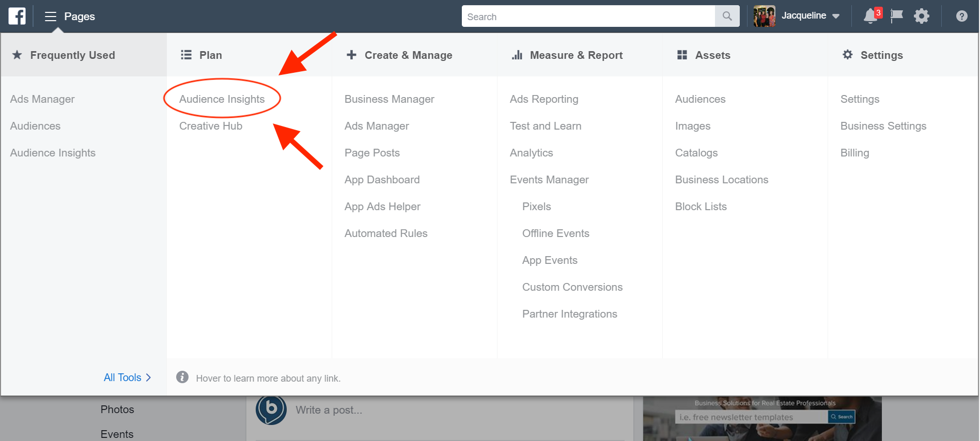Viewport: 980px width, 441px height.
Task: Open Billing
Action: tap(855, 153)
